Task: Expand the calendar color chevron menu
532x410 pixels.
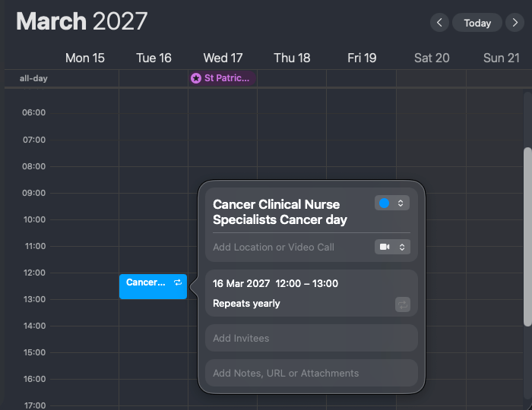Action: tap(401, 203)
